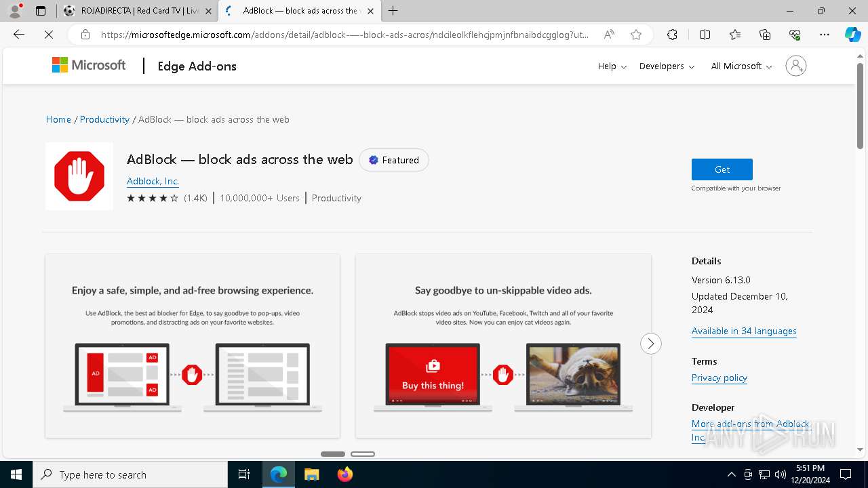Open the un-skippable video ads screenshot

[503, 346]
